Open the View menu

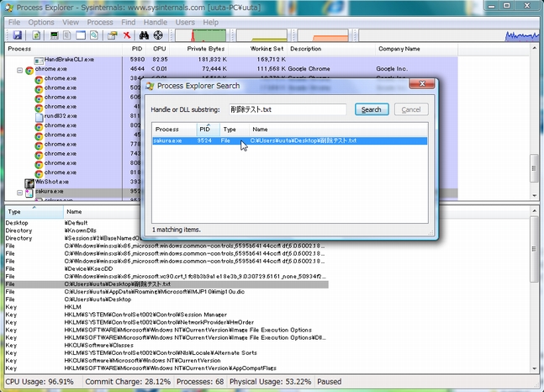point(71,22)
